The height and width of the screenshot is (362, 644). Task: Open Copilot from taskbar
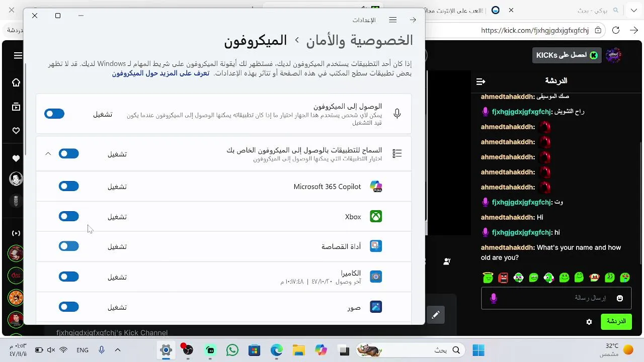point(321,350)
